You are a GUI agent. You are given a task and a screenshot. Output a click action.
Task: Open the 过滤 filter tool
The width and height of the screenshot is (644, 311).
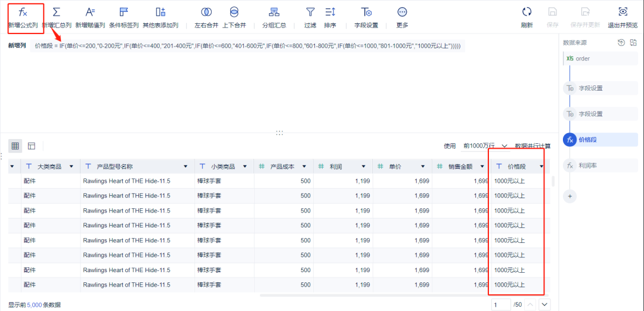coord(311,19)
